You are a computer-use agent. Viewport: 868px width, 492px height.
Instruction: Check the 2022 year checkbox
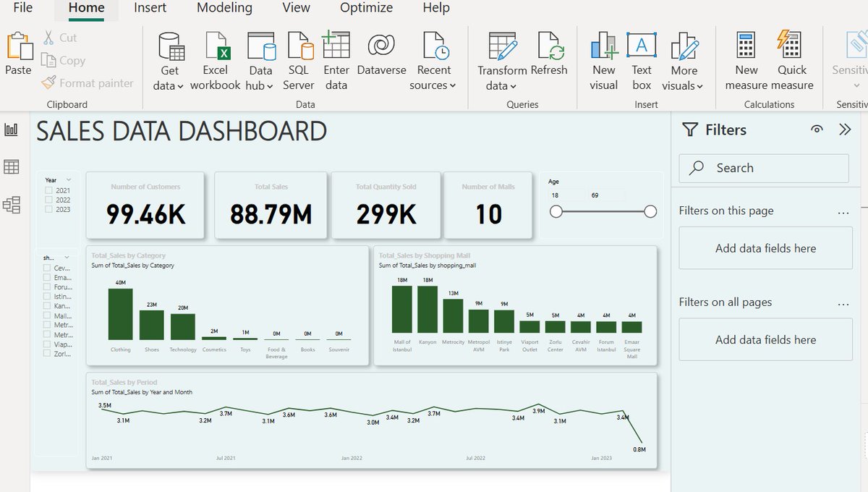pyautogui.click(x=49, y=200)
